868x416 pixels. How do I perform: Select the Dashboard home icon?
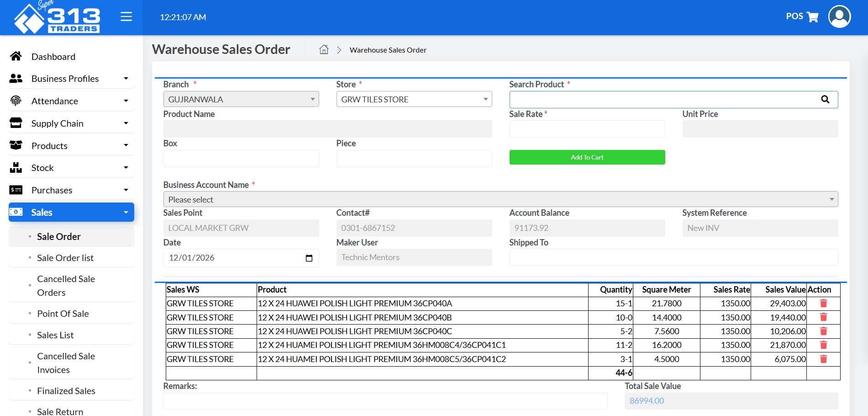pyautogui.click(x=16, y=56)
